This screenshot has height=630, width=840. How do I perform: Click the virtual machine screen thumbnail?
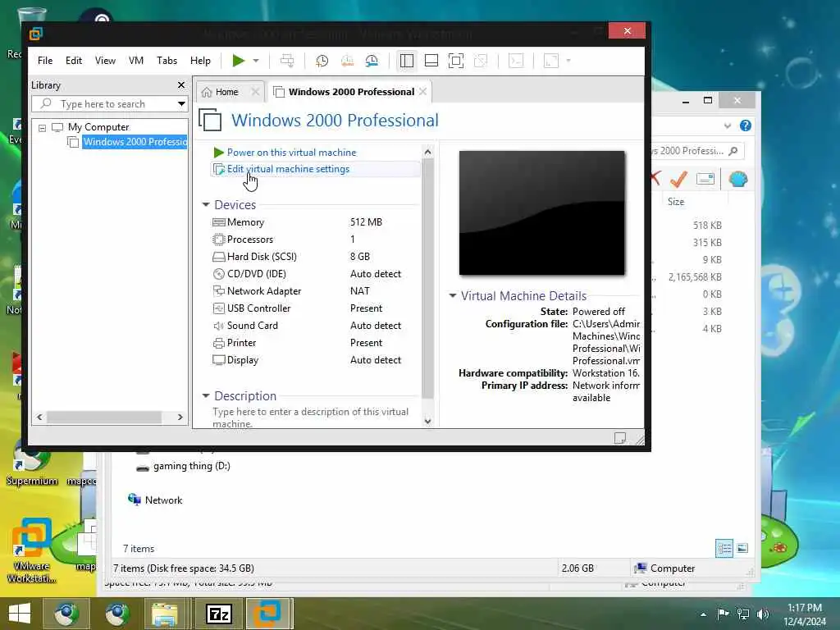pos(541,212)
